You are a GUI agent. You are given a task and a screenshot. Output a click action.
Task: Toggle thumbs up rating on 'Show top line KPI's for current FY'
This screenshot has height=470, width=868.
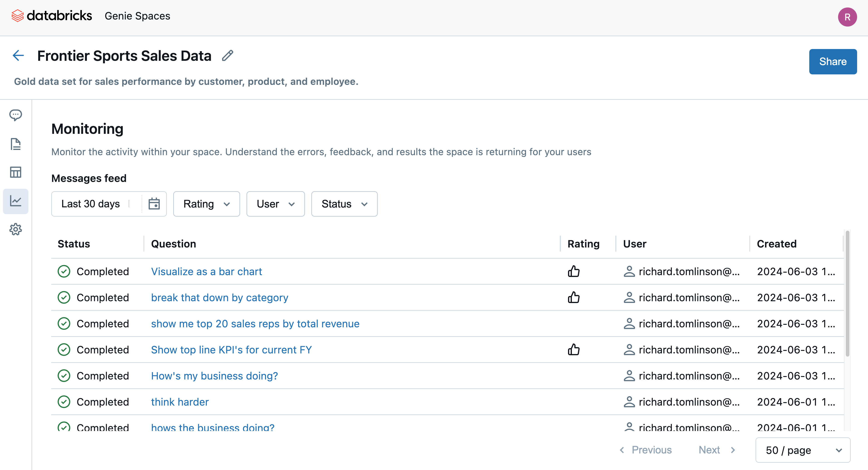(x=574, y=350)
